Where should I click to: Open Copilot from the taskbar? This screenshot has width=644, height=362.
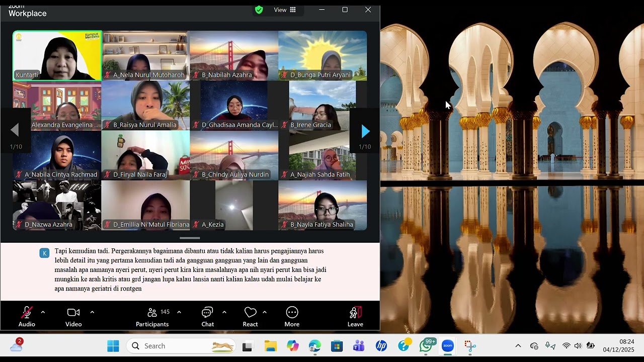[x=293, y=346]
